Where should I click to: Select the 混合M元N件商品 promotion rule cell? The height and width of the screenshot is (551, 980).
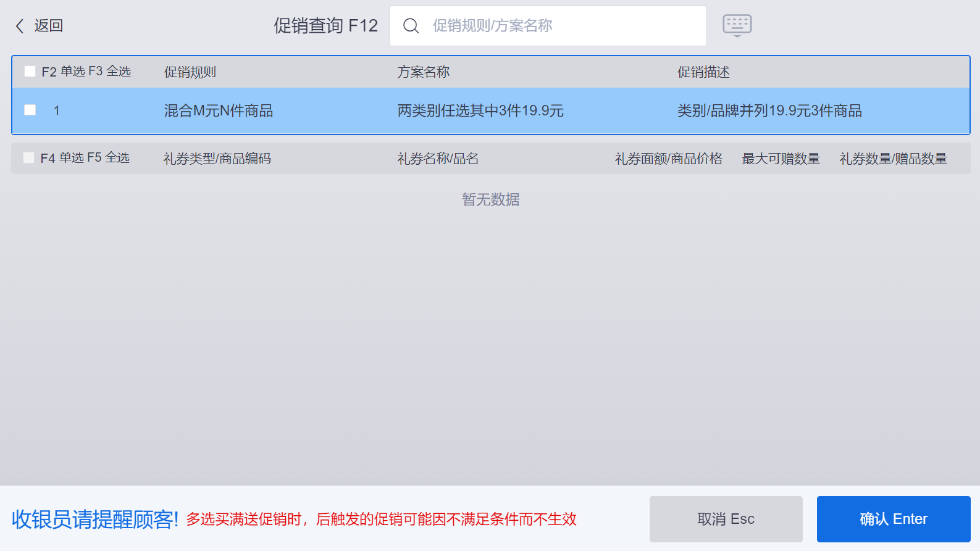click(219, 111)
